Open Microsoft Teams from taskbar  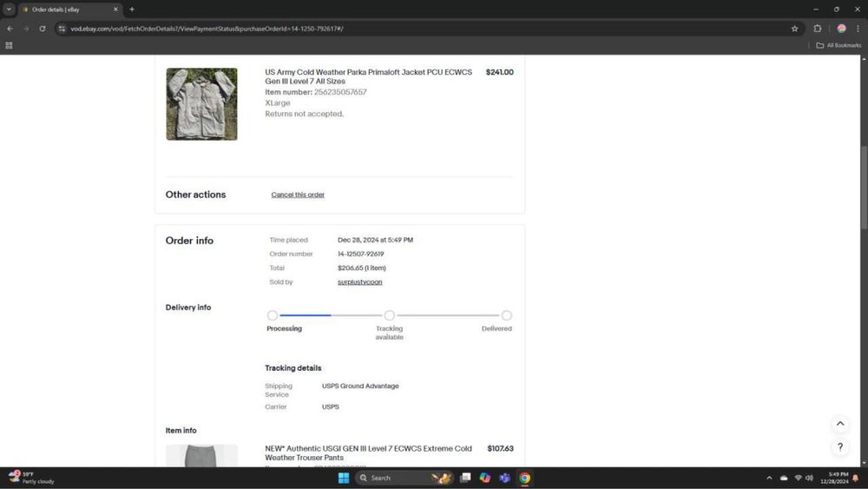pos(505,478)
